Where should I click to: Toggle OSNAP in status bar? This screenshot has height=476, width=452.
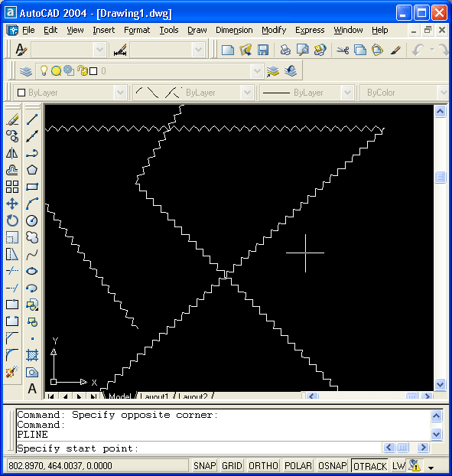[x=332, y=466]
